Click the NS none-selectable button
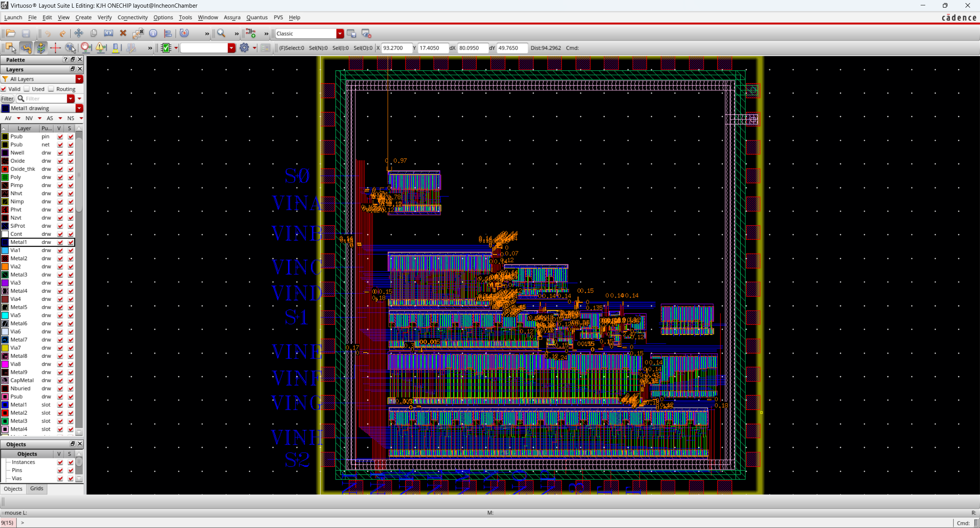The image size is (980, 528). 70,118
